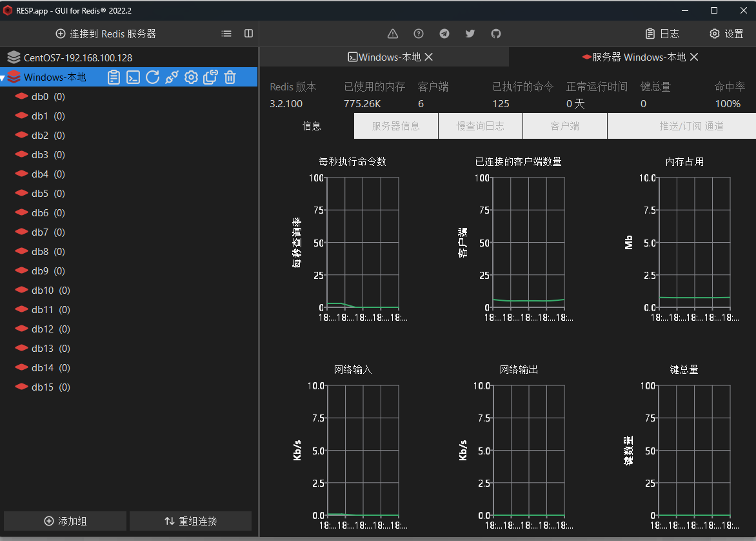Switch to the Windows-本地 console tab
Viewport: 756px width, 541px height.
click(384, 57)
